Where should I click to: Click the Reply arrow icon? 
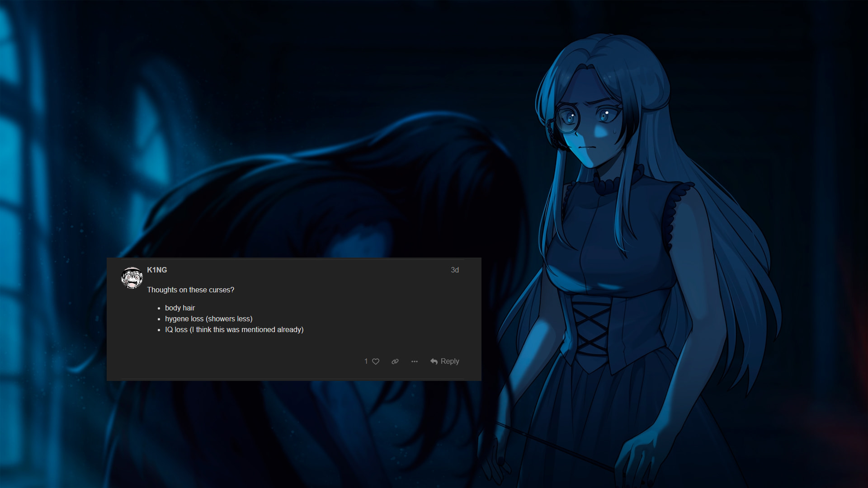coord(434,361)
